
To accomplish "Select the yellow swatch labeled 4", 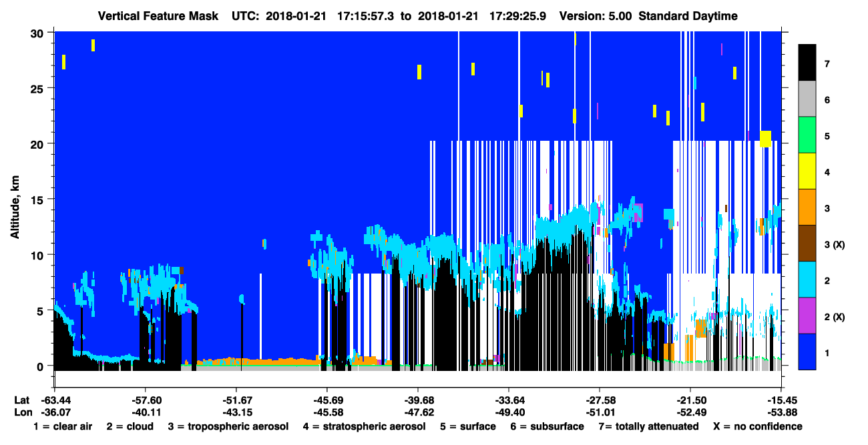I will [x=807, y=171].
